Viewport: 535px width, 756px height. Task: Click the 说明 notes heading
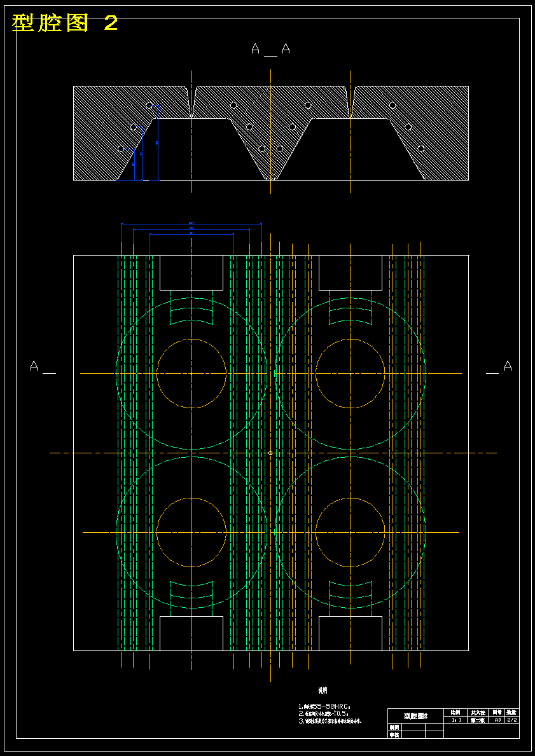click(323, 691)
